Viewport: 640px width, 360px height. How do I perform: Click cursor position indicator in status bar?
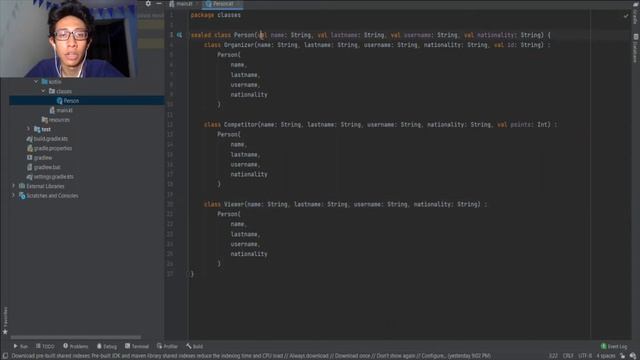point(553,356)
